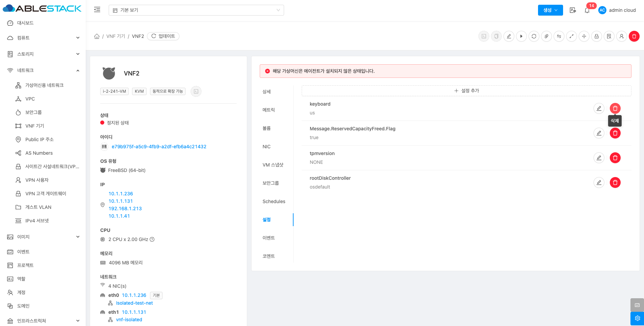
Task: Open the Isolated-test-net network link
Action: point(134,303)
